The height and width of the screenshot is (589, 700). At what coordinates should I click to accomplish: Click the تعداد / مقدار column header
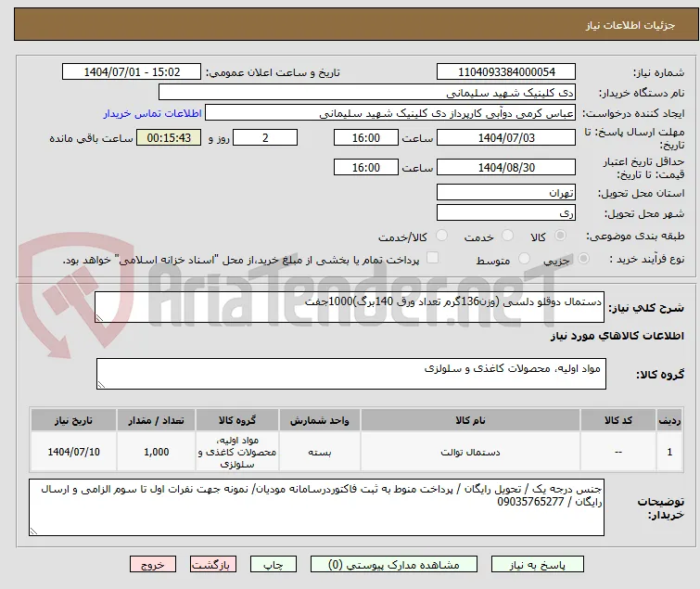pos(156,420)
